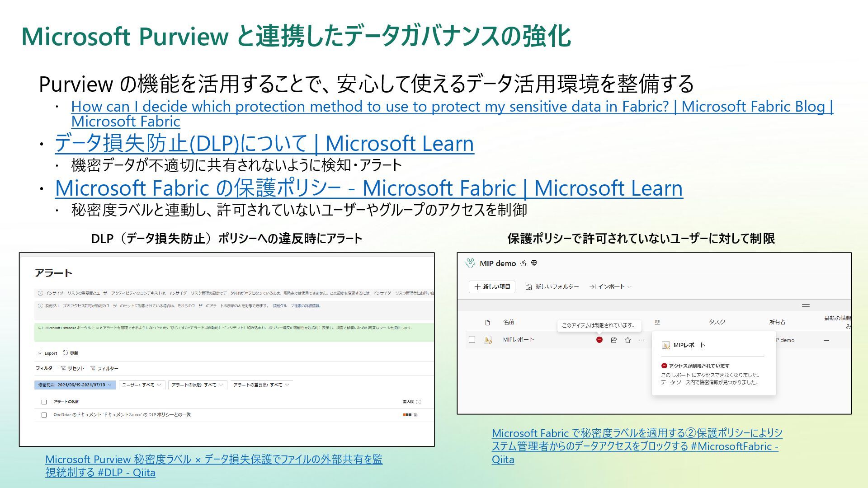868x488 pixels.
Task: Click the MIPレポート item name
Action: click(519, 340)
